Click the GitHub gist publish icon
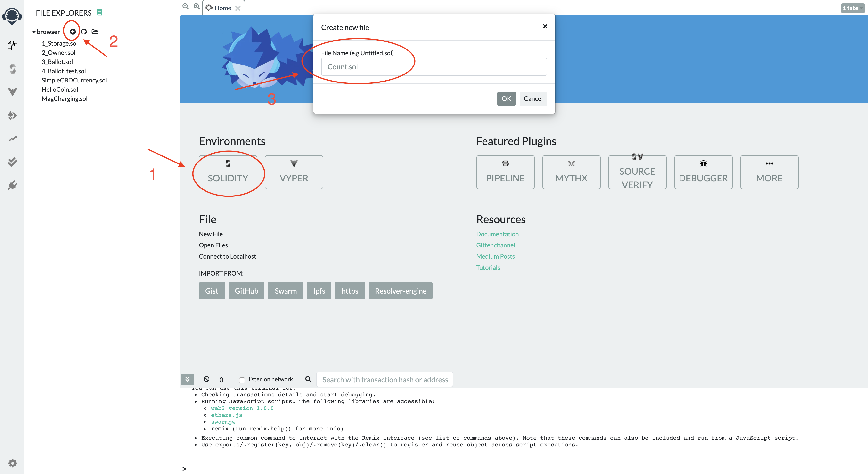Screen dimensions: 868x474 pyautogui.click(x=84, y=32)
